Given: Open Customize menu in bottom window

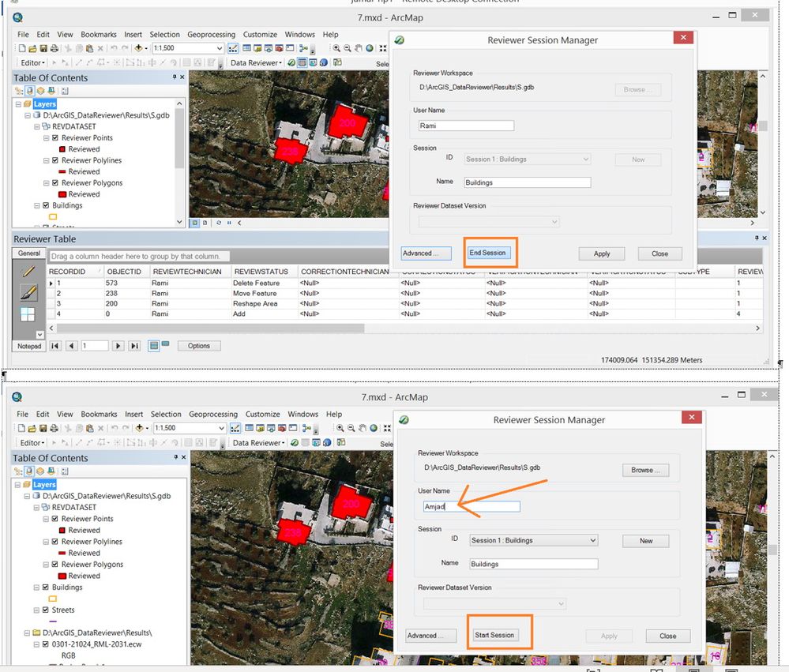Looking at the screenshot, I should coord(263,414).
